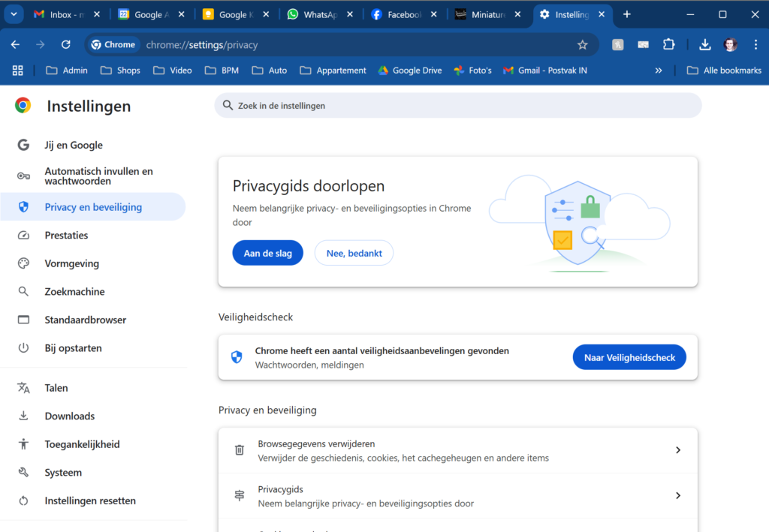The width and height of the screenshot is (769, 532).
Task: Open the BPM bookmarks folder
Action: (x=222, y=71)
